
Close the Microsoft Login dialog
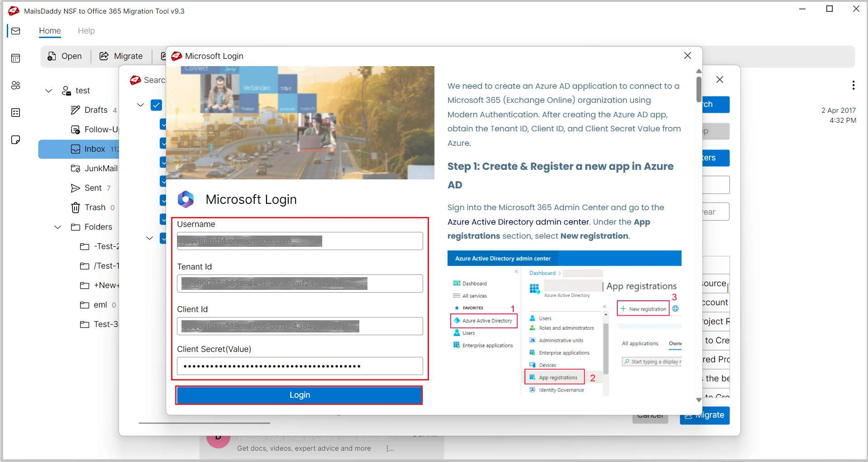687,56
